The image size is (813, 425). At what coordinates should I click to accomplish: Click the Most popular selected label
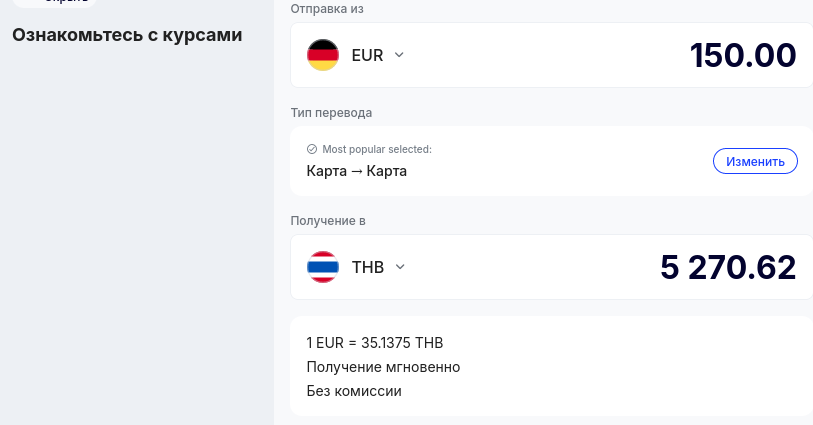(x=376, y=149)
